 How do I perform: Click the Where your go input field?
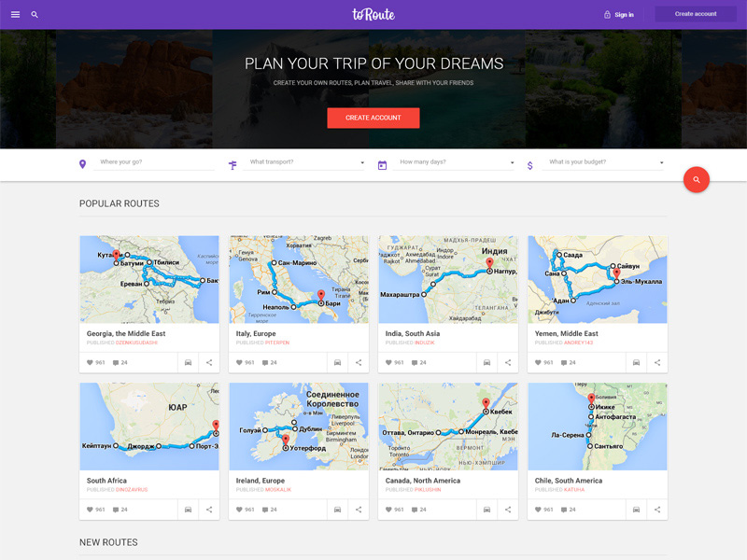tap(155, 162)
